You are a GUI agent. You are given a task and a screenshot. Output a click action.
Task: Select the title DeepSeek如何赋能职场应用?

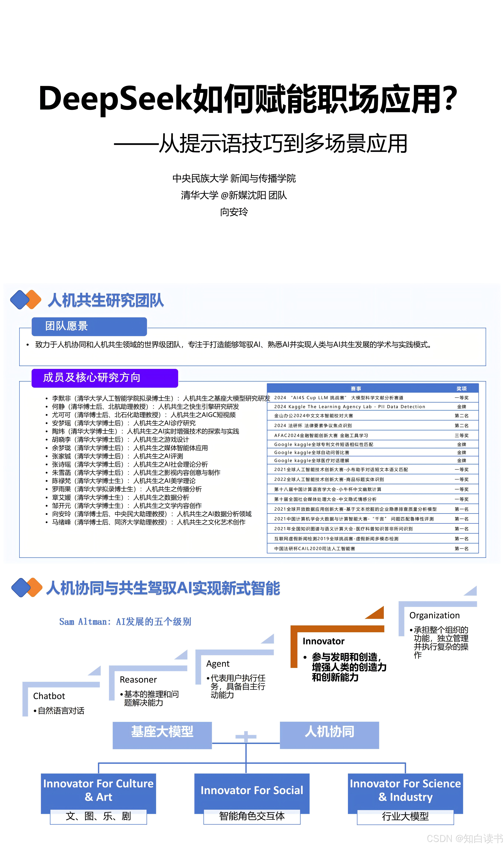coord(248,99)
